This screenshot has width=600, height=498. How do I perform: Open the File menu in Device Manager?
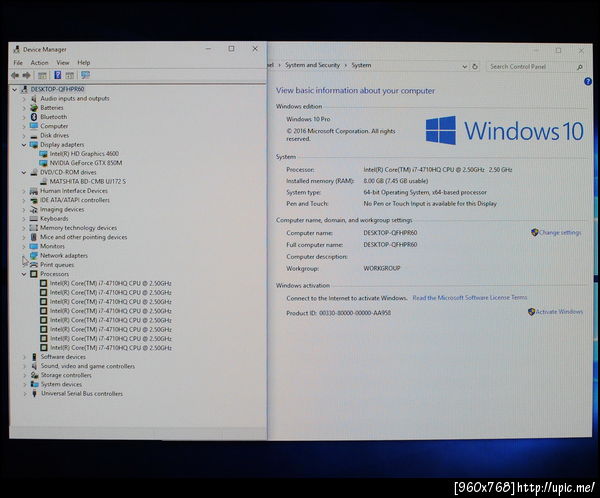[x=18, y=63]
